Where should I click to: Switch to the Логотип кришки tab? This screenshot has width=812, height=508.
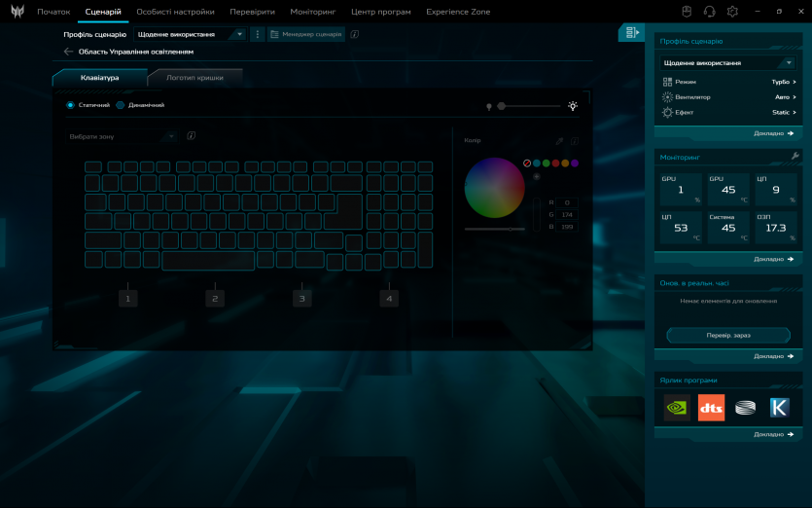(x=194, y=77)
